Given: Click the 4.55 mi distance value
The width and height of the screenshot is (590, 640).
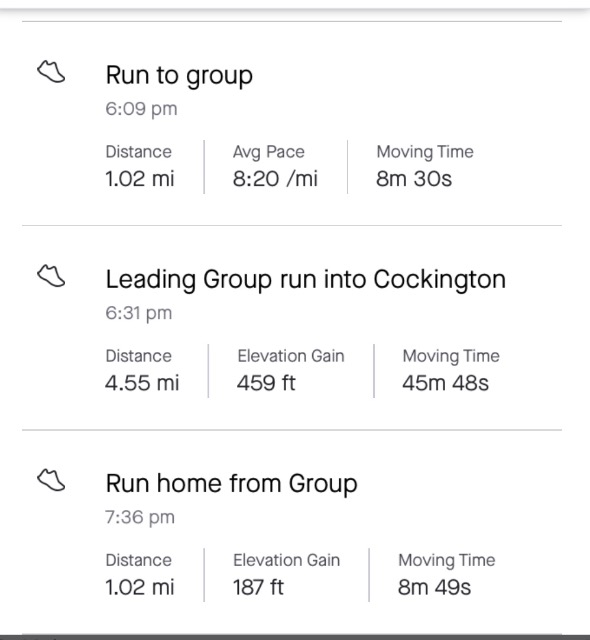Looking at the screenshot, I should click(142, 383).
